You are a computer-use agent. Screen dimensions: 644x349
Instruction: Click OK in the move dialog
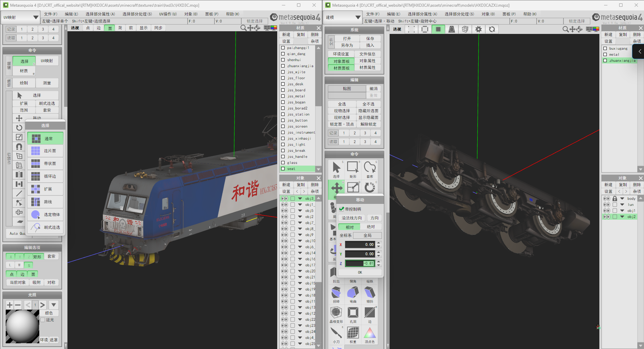pos(360,272)
